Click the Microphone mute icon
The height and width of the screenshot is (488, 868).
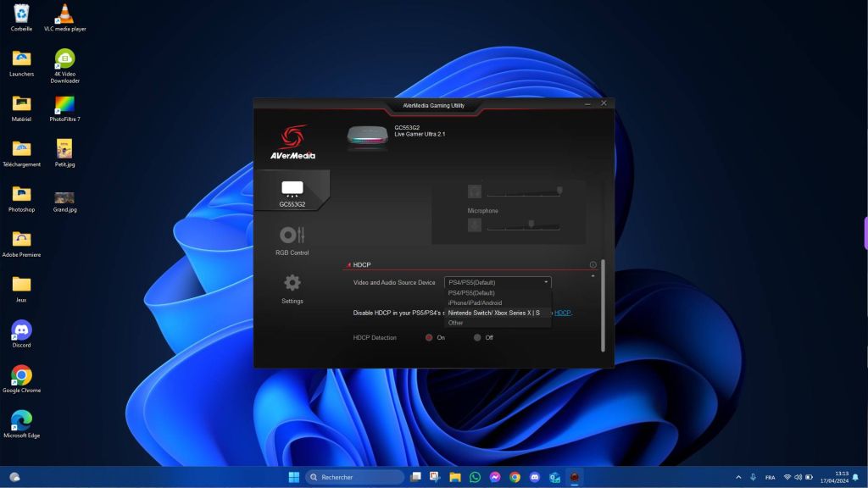tap(475, 225)
